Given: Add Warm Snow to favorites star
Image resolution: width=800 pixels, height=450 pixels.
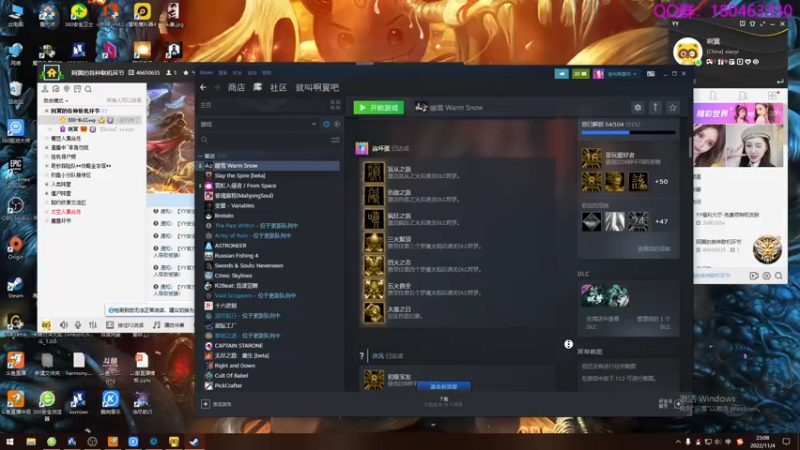Looking at the screenshot, I should point(673,108).
